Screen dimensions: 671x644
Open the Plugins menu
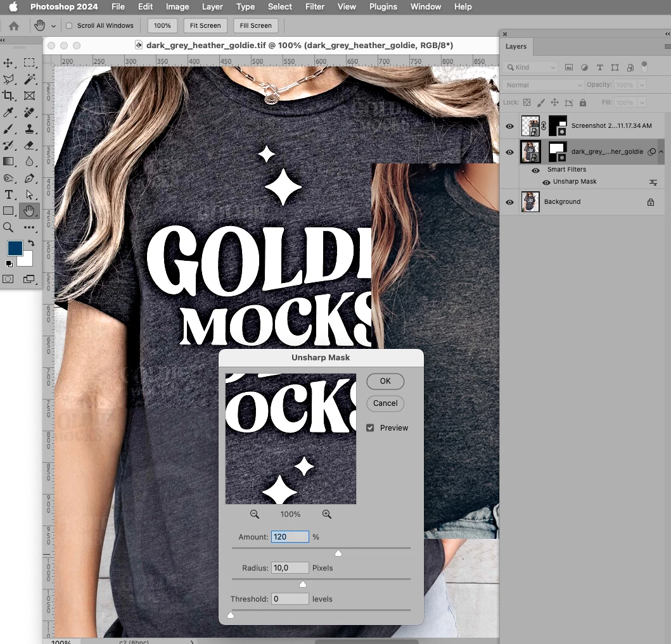pos(383,7)
